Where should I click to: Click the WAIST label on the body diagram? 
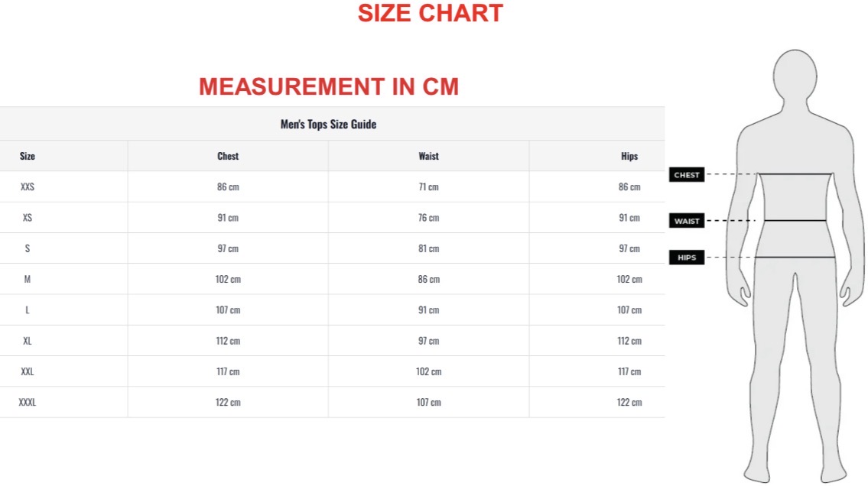point(687,221)
